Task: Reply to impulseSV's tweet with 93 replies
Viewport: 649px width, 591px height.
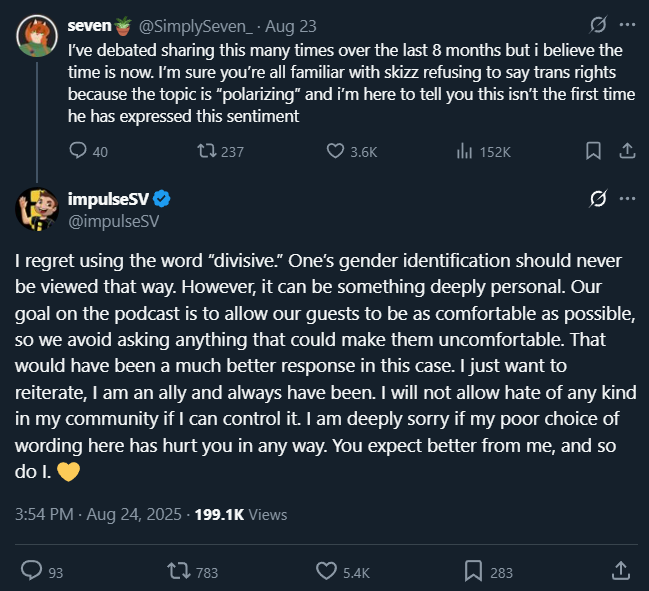Action: (x=32, y=571)
